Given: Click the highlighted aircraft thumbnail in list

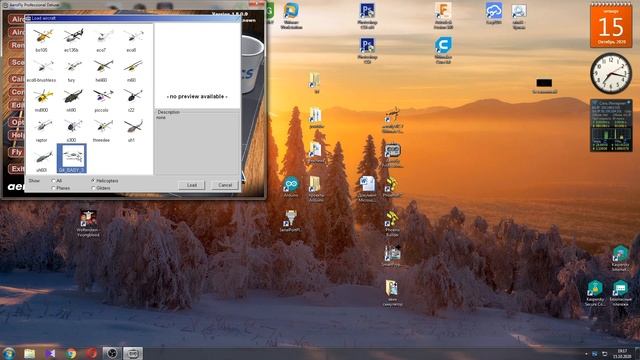Looking at the screenshot, I should [72, 158].
